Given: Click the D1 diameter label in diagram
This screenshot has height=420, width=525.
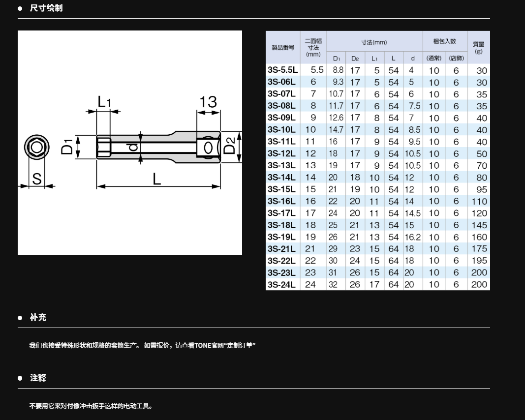Looking at the screenshot, I should (x=67, y=147).
